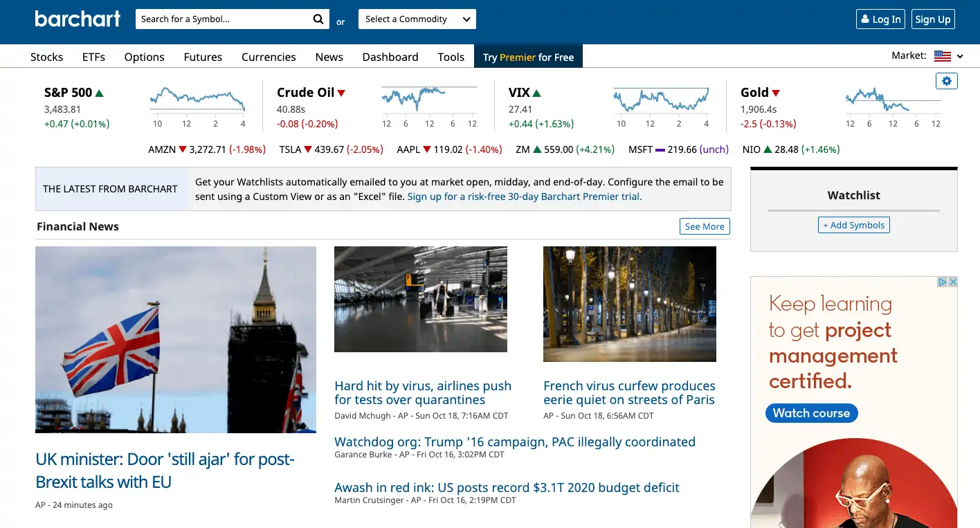Open the UK minister Brexit talks headline

point(165,471)
